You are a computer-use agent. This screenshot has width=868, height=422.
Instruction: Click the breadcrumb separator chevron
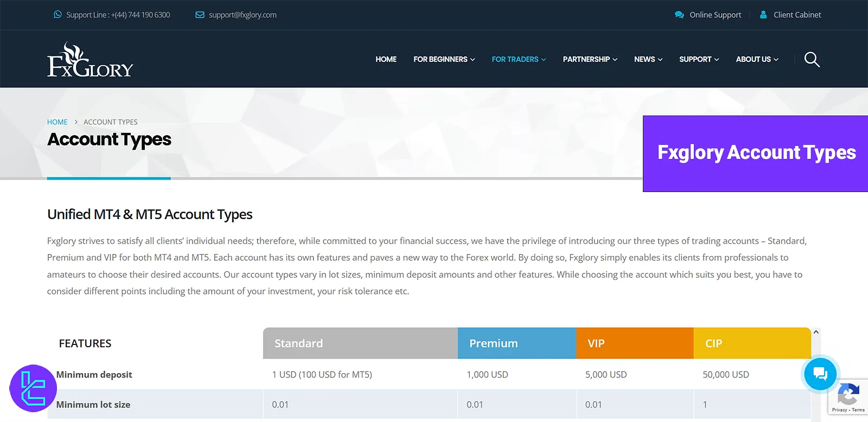pyautogui.click(x=76, y=122)
